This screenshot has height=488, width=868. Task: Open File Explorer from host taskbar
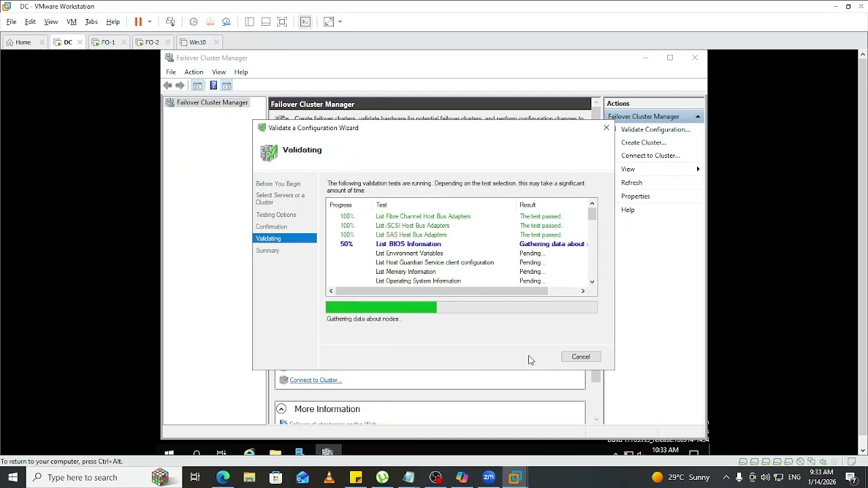(x=250, y=477)
